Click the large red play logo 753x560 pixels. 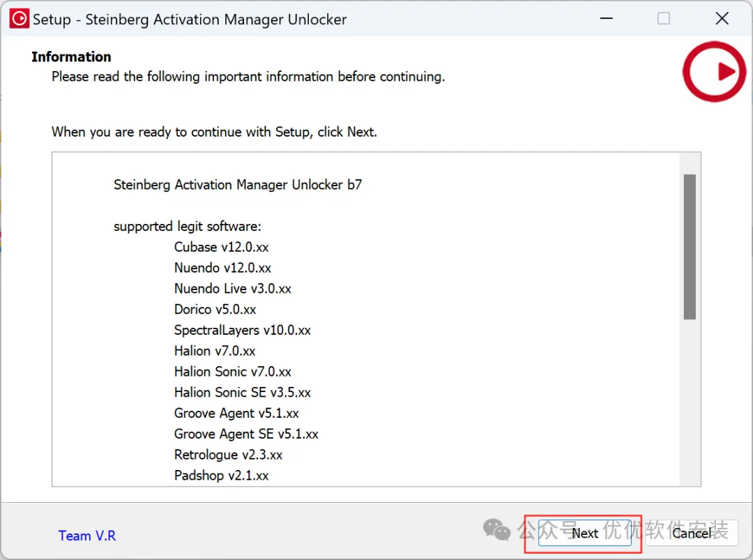coord(714,72)
